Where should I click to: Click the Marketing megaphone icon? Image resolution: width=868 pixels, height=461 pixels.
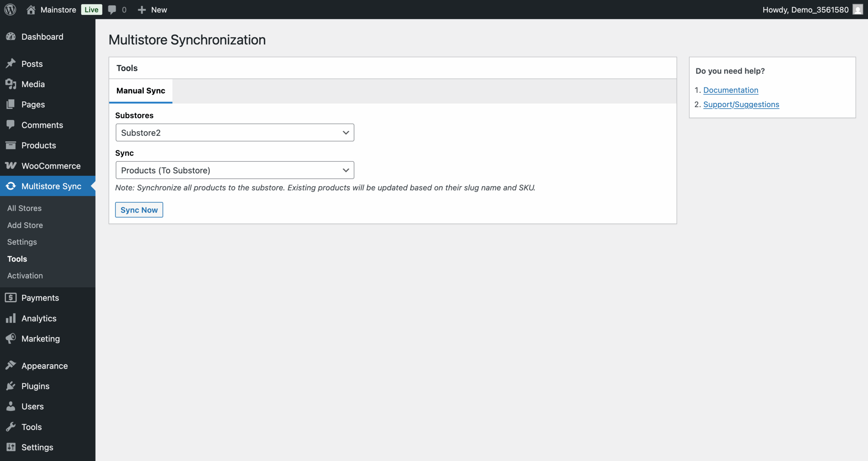point(11,339)
